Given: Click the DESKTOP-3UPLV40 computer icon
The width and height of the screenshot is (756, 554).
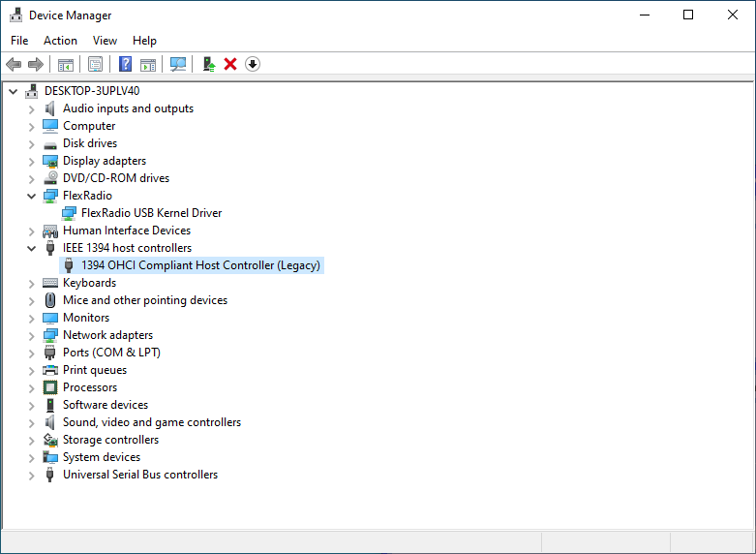Looking at the screenshot, I should 32,91.
